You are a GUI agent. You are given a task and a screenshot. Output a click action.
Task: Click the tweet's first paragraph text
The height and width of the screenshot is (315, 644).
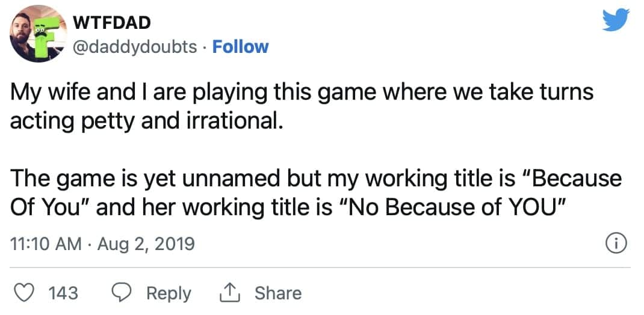[302, 107]
